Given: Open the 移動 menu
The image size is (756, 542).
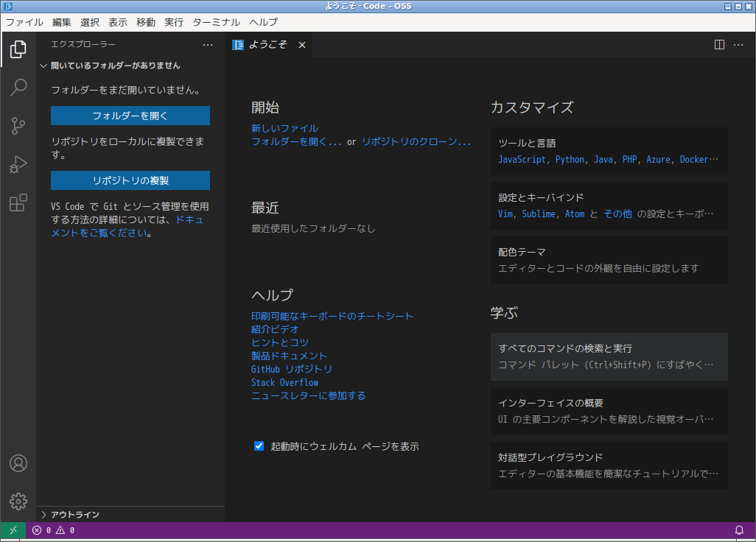Looking at the screenshot, I should pyautogui.click(x=146, y=22).
